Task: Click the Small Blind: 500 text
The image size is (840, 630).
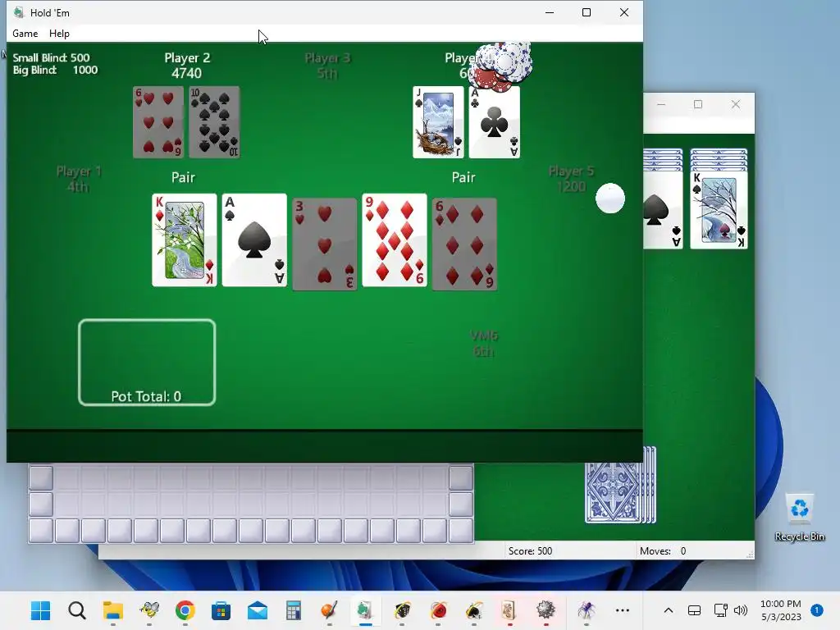Action: coord(51,57)
